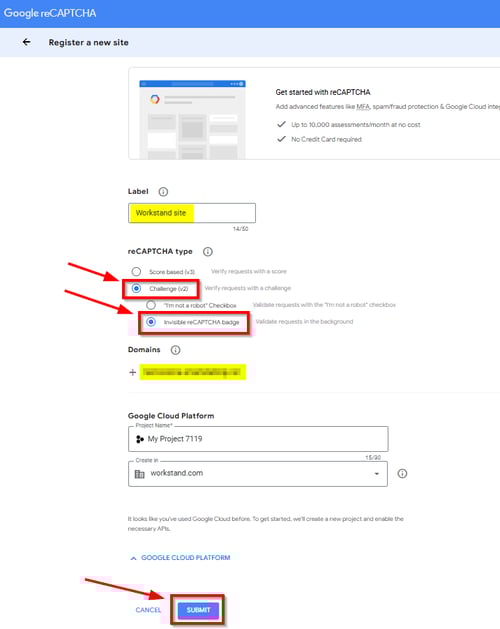Open info icon next to Create in field
The width and height of the screenshot is (500, 629).
402,473
